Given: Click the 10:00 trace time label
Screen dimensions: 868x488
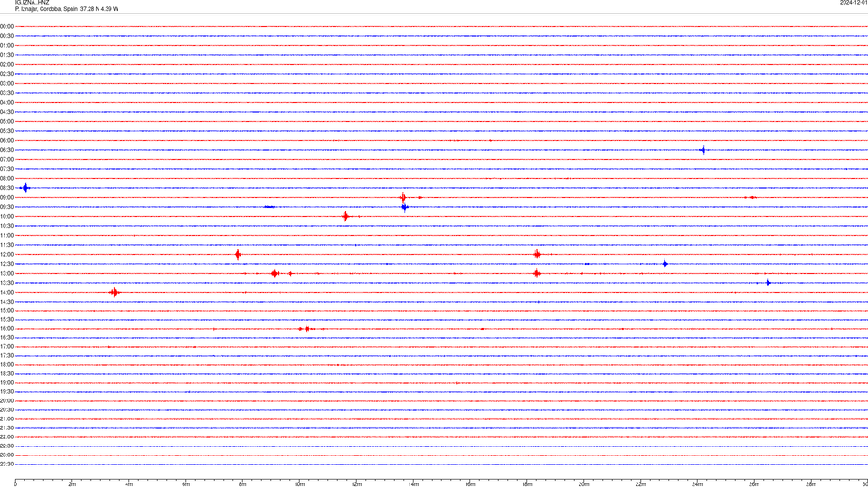Looking at the screenshot, I should point(6,216).
